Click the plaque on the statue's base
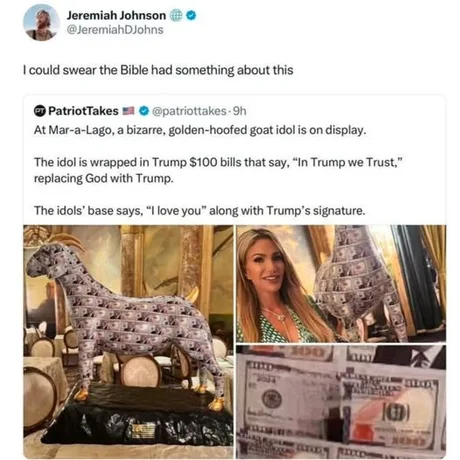The height and width of the screenshot is (460, 460). click(143, 430)
